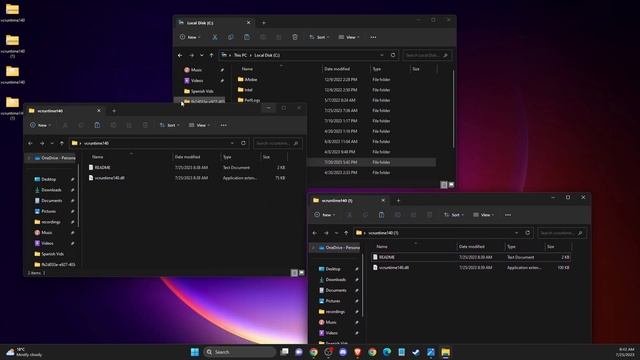Click This PC in Local Disk breadcrumb
This screenshot has height=360, width=640.
240,55
